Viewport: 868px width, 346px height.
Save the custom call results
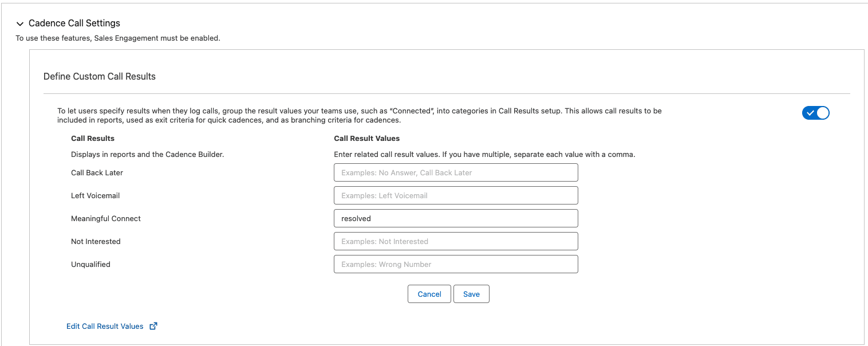(471, 294)
